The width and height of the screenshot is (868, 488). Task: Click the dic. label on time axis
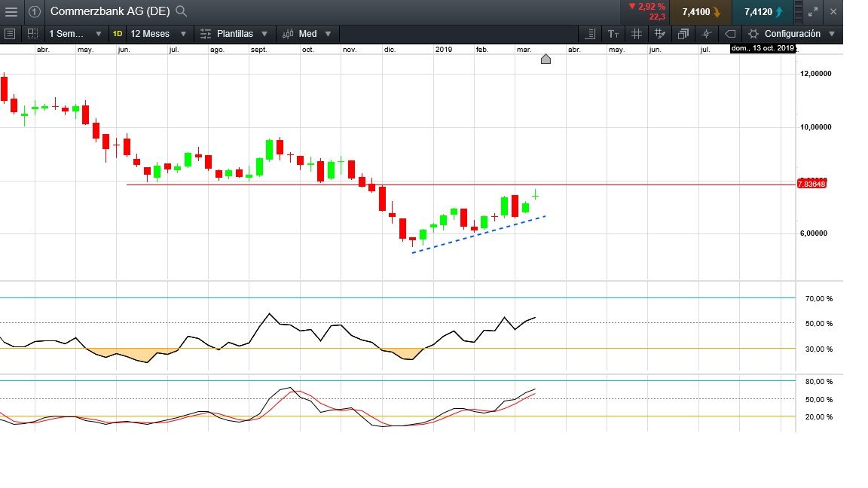coord(390,49)
